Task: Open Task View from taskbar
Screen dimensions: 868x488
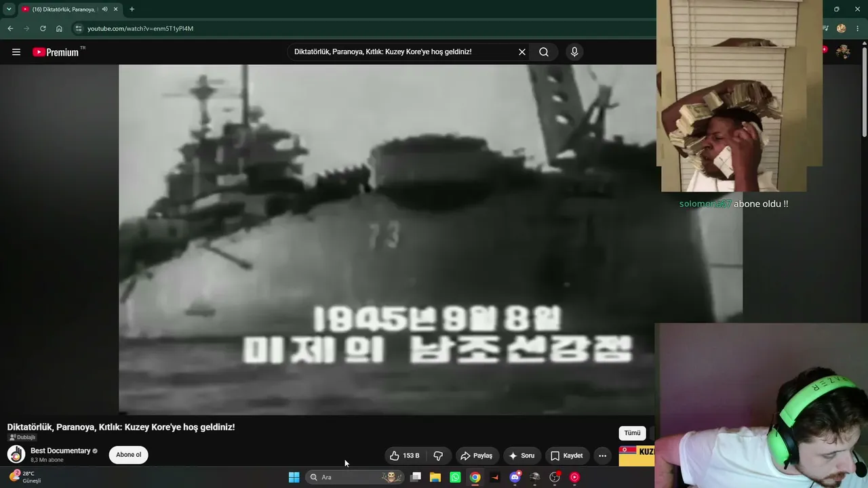Action: click(x=416, y=477)
